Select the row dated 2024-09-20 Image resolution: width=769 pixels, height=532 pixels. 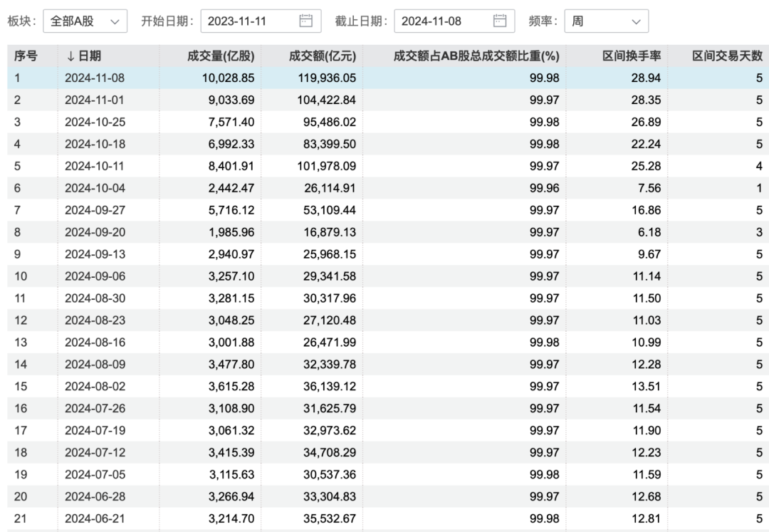click(x=95, y=232)
